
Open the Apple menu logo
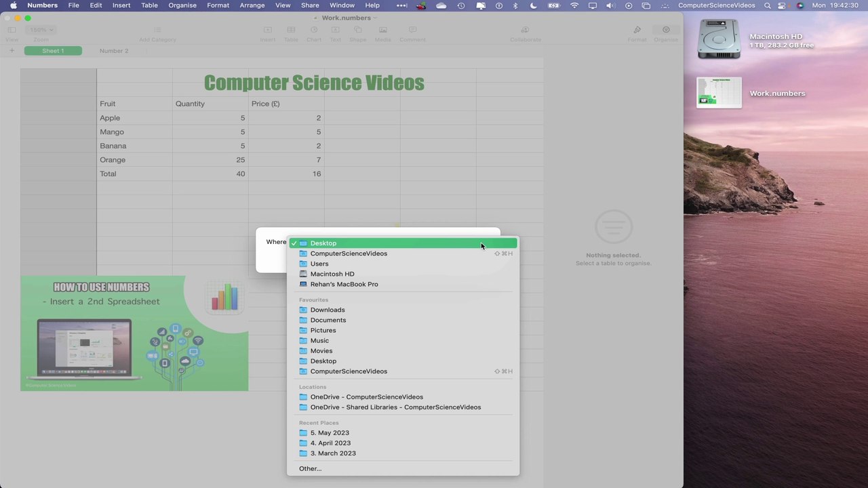(x=13, y=5)
